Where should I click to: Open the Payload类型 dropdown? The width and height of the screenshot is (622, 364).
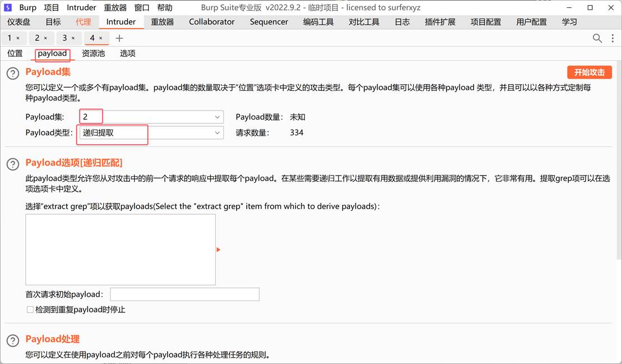point(151,133)
